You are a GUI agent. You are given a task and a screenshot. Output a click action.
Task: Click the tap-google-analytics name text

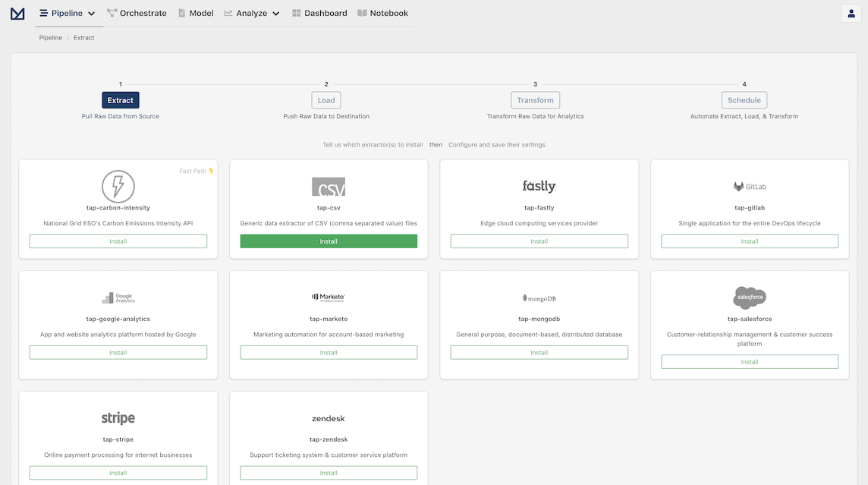pyautogui.click(x=118, y=320)
